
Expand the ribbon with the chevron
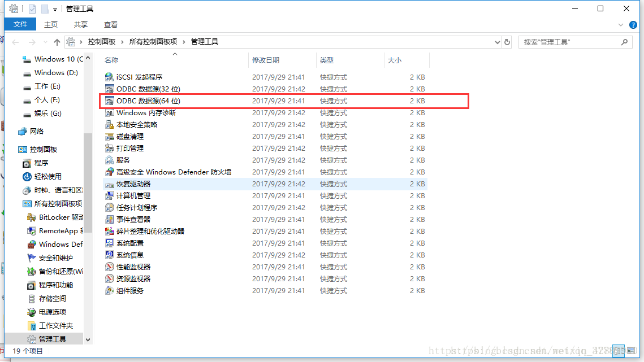click(621, 25)
